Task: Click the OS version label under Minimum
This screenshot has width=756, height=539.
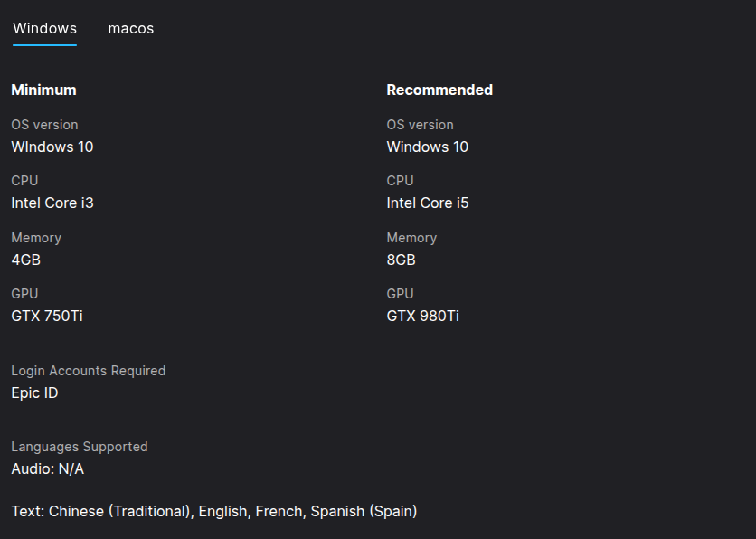Action: point(44,125)
